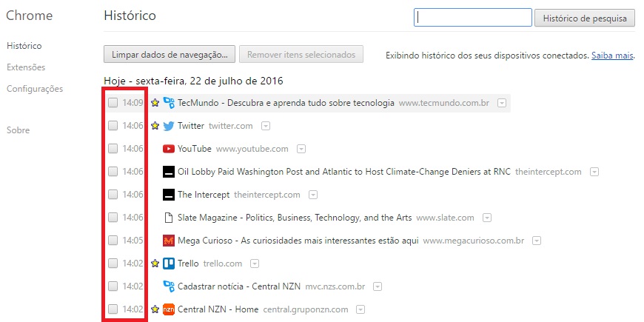The image size is (644, 322).
Task: Click bookmark star beside TecMundo entry
Action: (155, 103)
